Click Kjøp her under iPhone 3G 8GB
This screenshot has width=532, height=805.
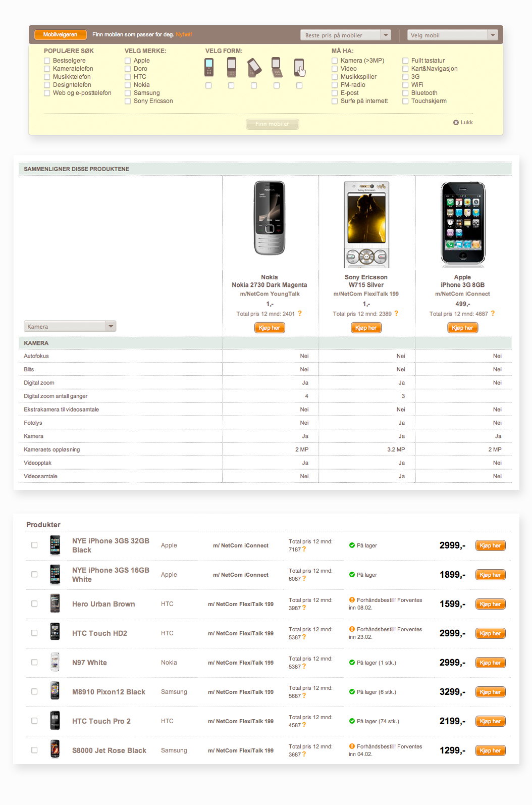(463, 328)
